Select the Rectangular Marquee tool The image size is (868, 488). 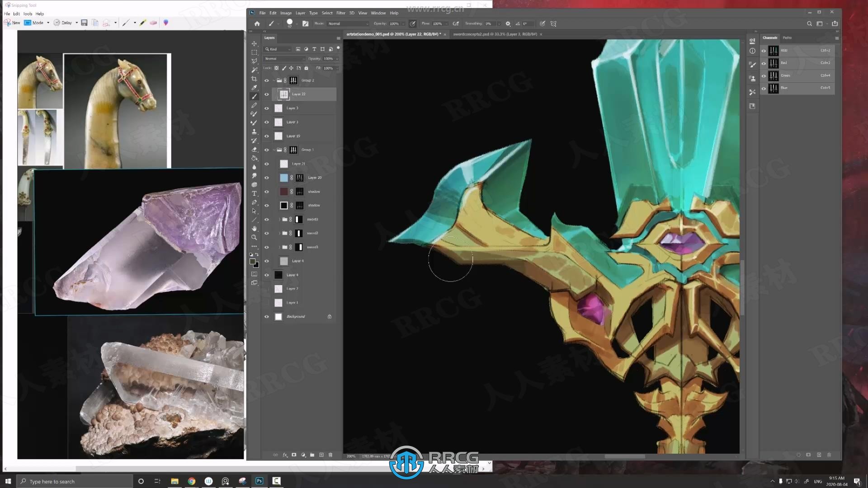[x=254, y=52]
